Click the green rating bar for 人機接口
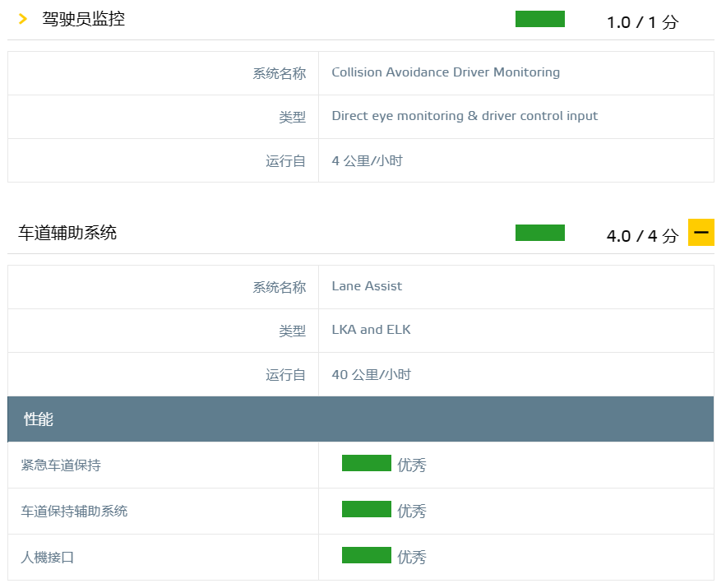Viewport: 726px width, 588px height. coord(366,555)
